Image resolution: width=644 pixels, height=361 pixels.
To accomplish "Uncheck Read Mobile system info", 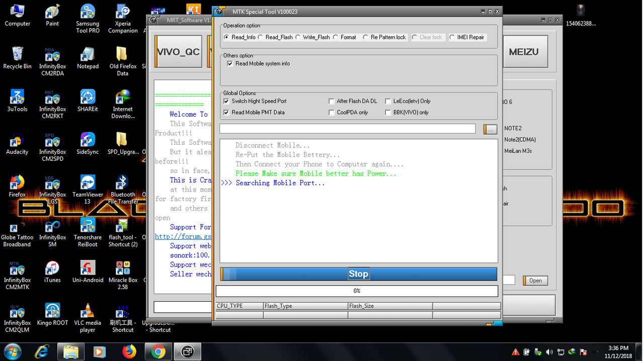I will coord(259,64).
